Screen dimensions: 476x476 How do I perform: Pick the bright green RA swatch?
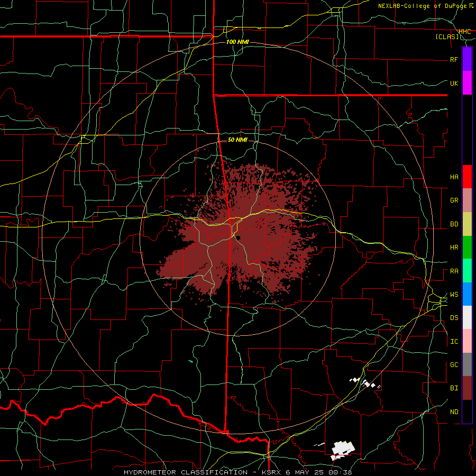467,271
